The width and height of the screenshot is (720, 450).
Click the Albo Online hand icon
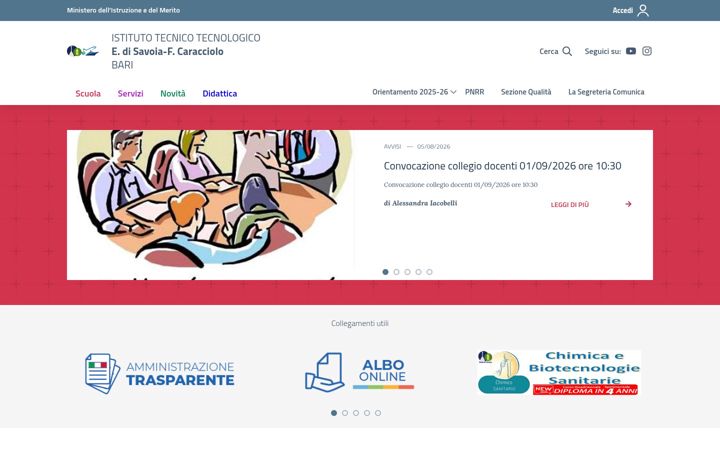(324, 372)
